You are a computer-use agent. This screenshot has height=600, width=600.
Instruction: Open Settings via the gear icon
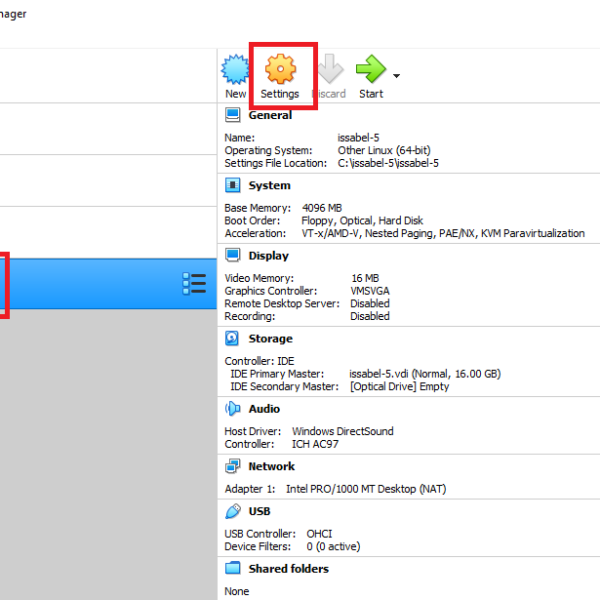point(280,69)
